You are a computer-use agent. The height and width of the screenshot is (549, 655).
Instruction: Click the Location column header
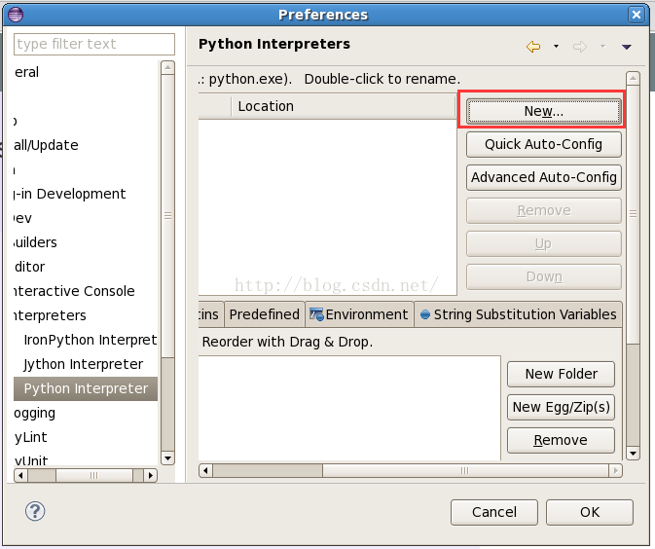[x=343, y=106]
